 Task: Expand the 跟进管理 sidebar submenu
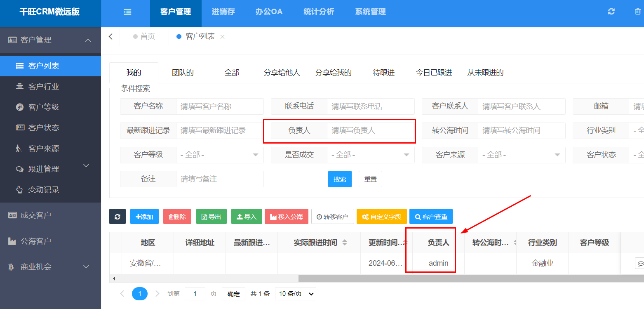coord(86,166)
